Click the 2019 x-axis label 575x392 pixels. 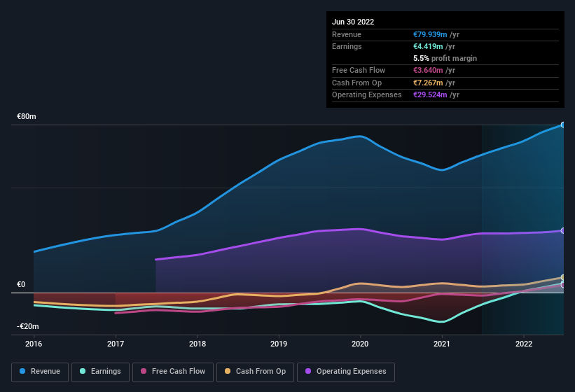coord(279,344)
